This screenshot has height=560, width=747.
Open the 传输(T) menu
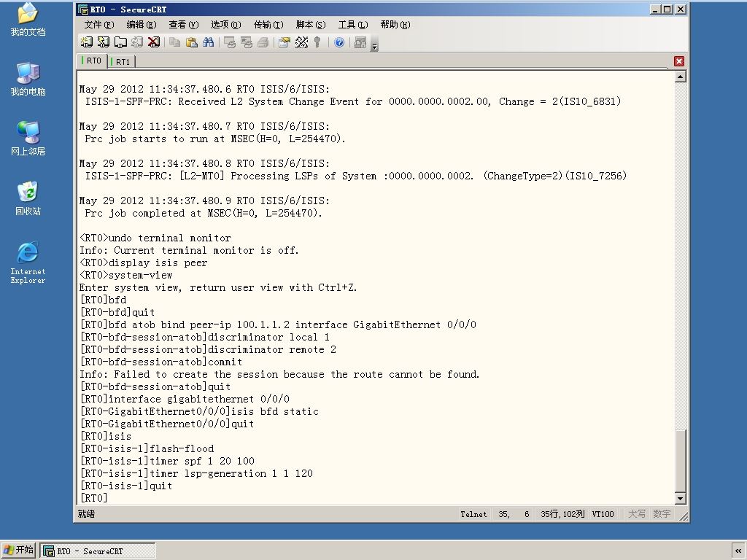point(268,25)
